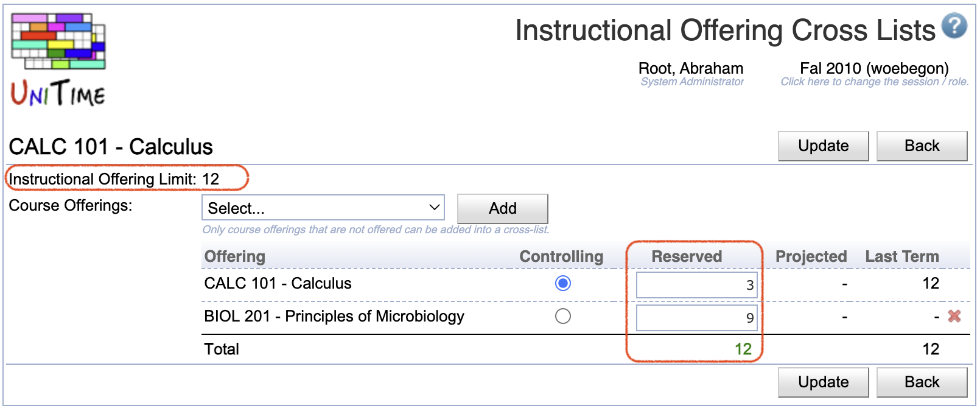
Task: Click the Offering column header
Action: point(234,256)
